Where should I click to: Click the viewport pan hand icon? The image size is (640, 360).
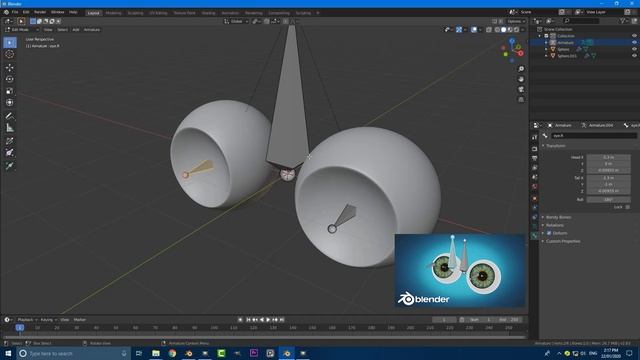pos(521,79)
